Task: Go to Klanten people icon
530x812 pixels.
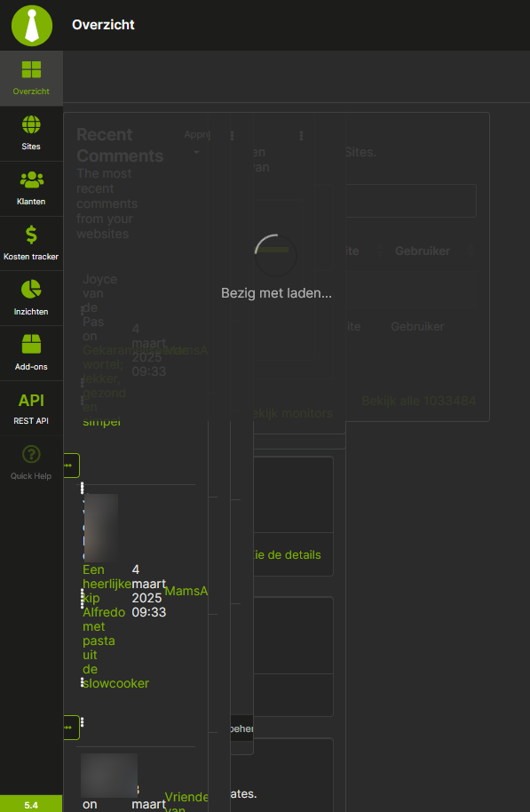Action: click(31, 179)
